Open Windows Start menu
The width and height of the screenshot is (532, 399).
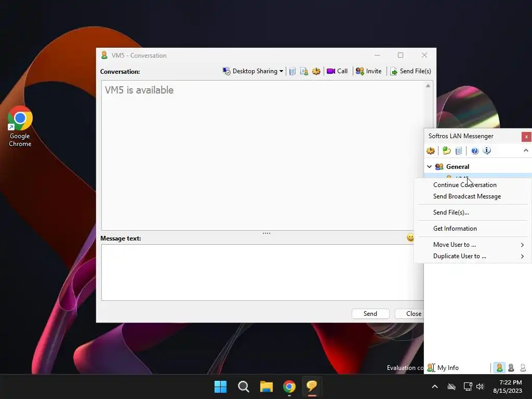click(x=220, y=387)
